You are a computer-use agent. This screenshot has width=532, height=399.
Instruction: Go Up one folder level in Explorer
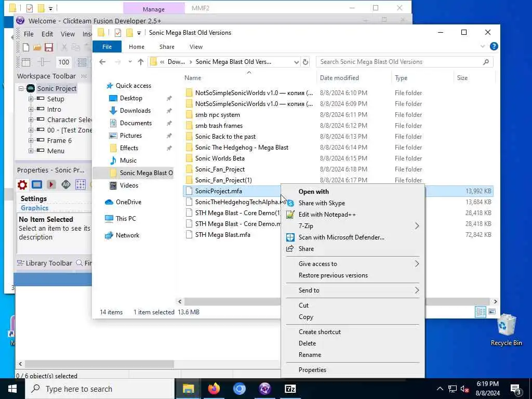pos(141,62)
